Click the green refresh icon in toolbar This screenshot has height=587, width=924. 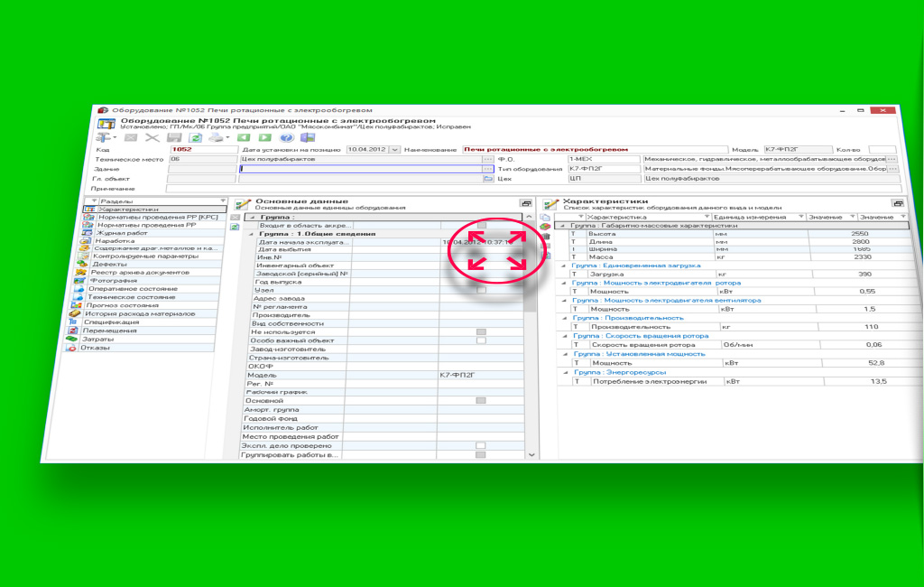coord(196,137)
